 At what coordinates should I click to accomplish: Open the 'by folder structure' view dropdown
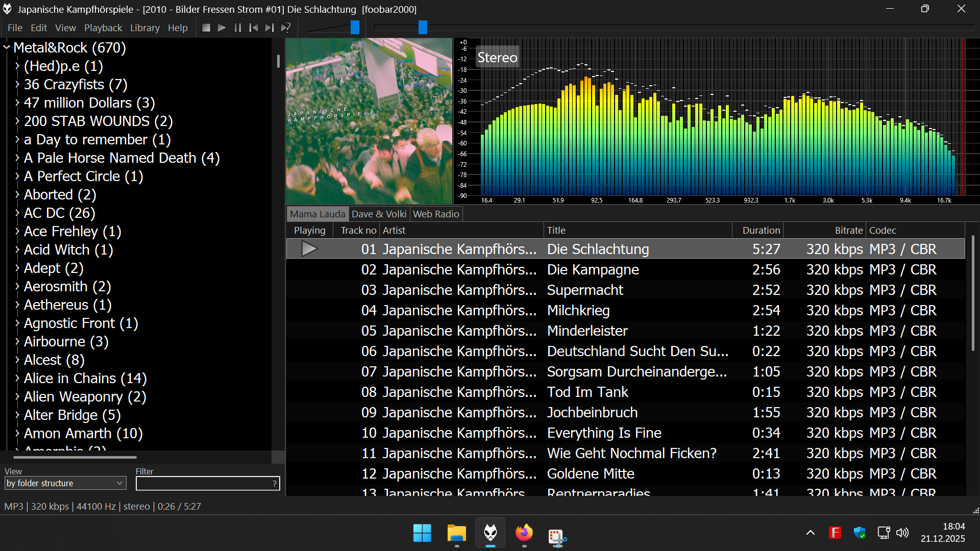(65, 483)
